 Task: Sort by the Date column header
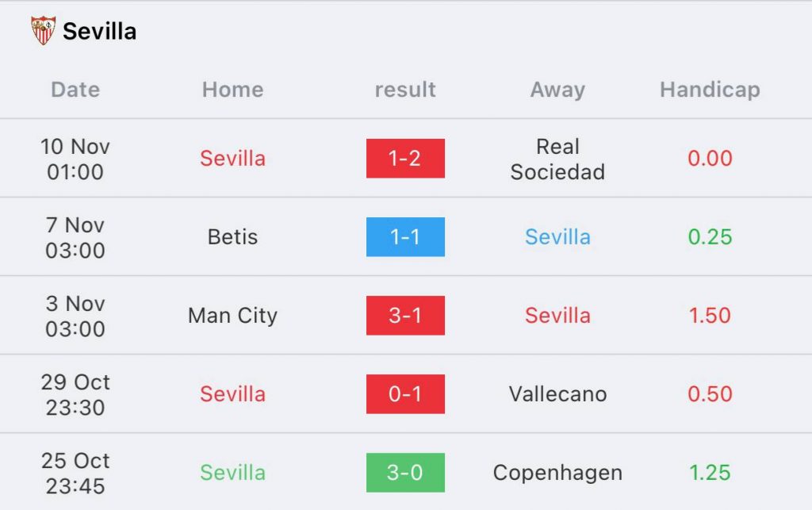click(75, 90)
